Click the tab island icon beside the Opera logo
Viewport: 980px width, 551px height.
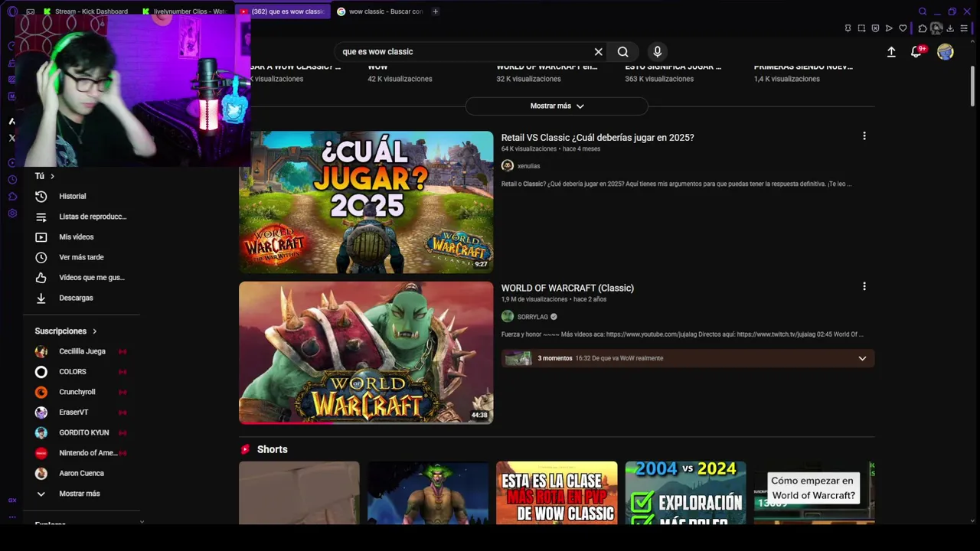30,11
